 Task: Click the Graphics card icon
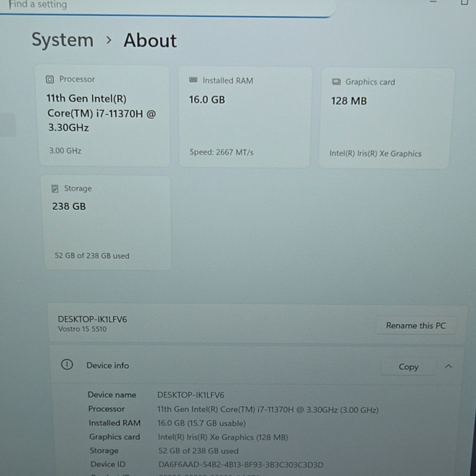click(x=336, y=82)
